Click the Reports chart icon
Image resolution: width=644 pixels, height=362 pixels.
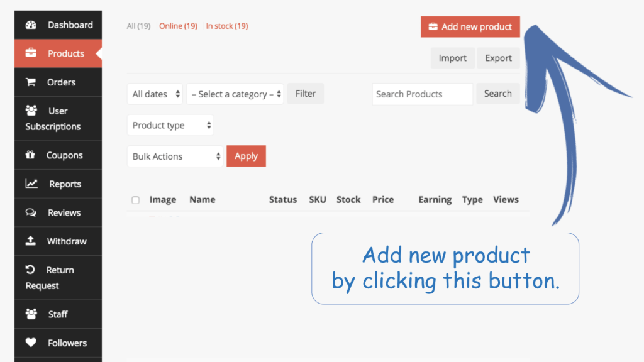point(31,184)
